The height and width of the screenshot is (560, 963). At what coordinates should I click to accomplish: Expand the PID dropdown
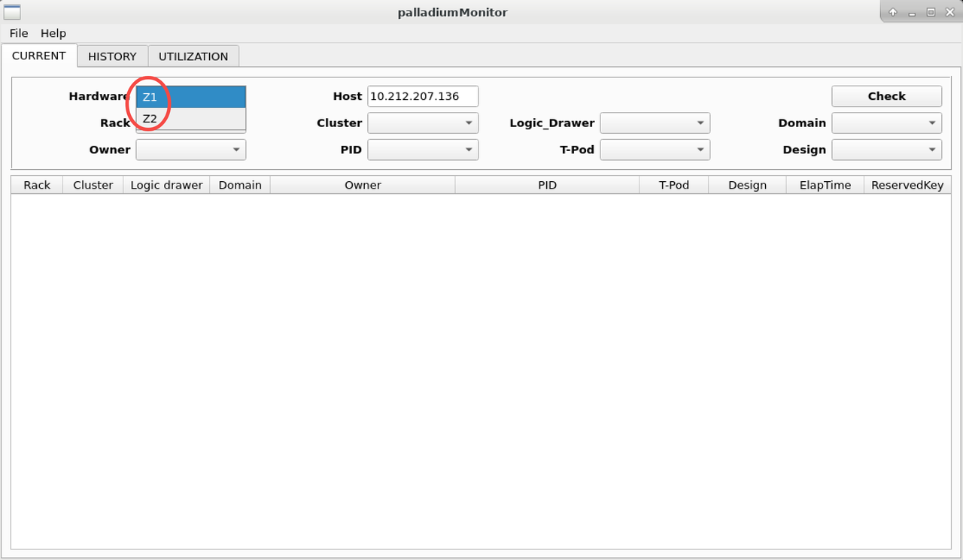pos(423,150)
